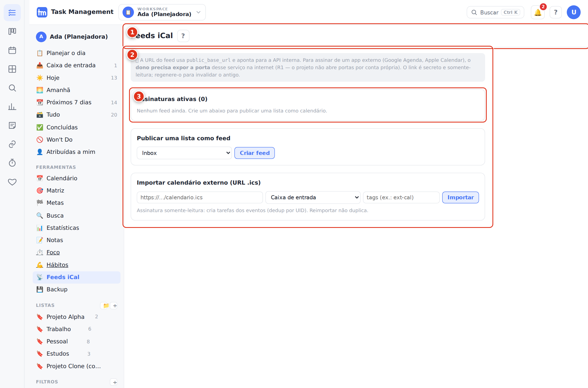This screenshot has width=588, height=388.
Task: Open the statistics bar chart rail icon
Action: (12, 107)
